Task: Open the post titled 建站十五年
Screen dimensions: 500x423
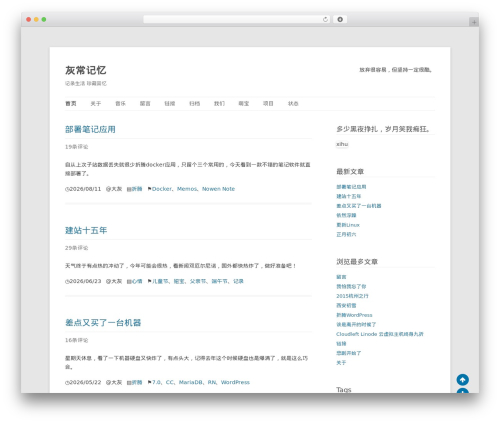Action: tap(86, 230)
